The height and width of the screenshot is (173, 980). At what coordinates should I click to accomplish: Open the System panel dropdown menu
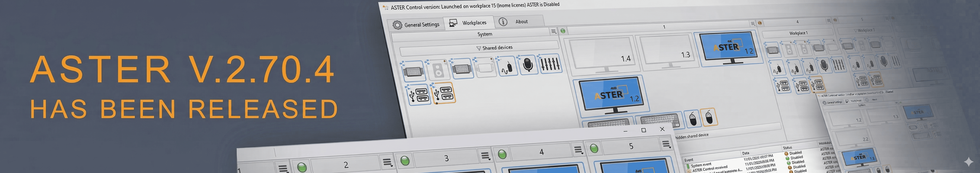(554, 32)
